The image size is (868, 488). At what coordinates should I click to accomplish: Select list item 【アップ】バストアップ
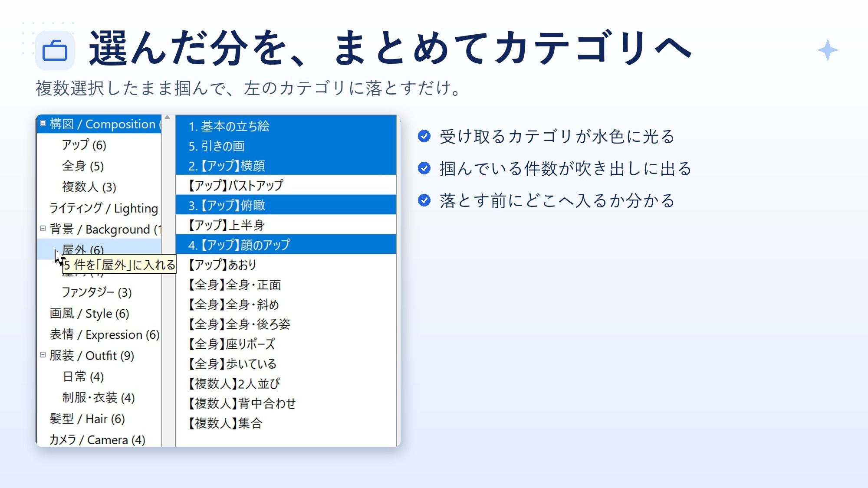coord(286,185)
